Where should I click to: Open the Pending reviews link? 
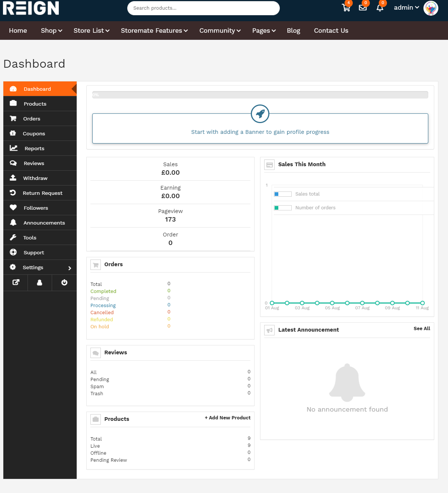(100, 380)
